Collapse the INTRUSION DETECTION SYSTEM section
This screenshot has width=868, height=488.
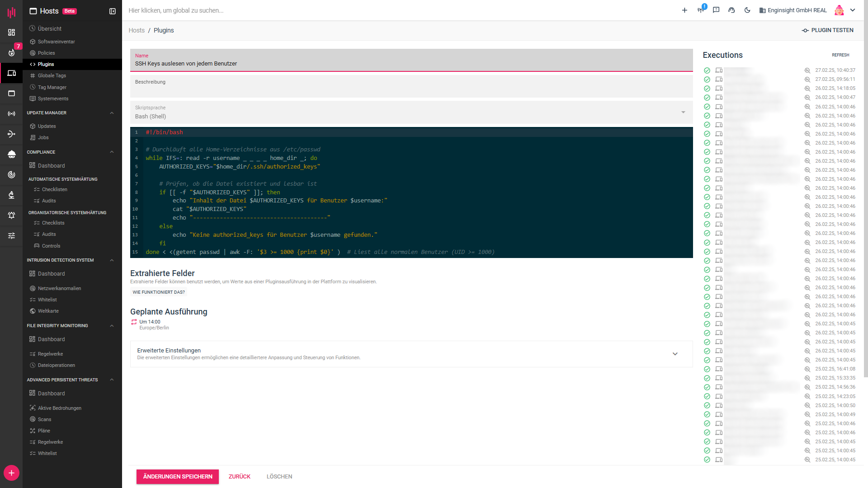coord(112,260)
